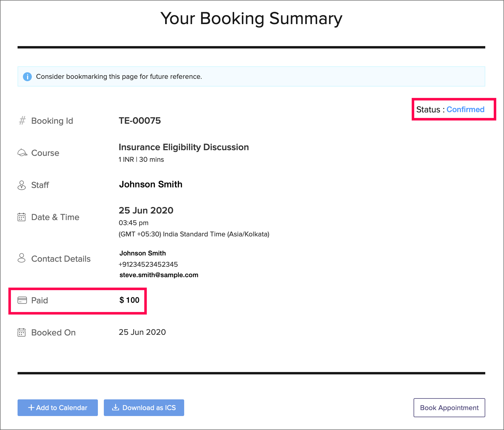This screenshot has width=504, height=430.
Task: Click the 1 INR | 30 mins detail
Action: click(x=141, y=159)
